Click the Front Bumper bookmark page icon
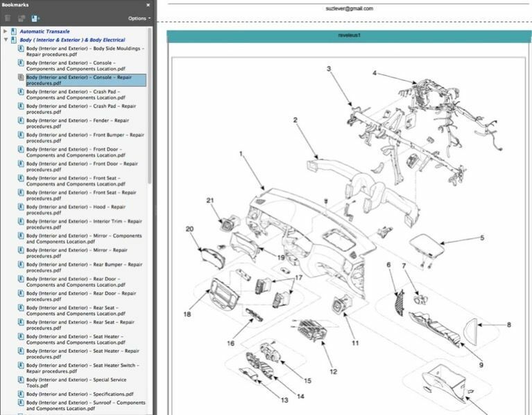This screenshot has height=415, width=532. click(x=22, y=135)
